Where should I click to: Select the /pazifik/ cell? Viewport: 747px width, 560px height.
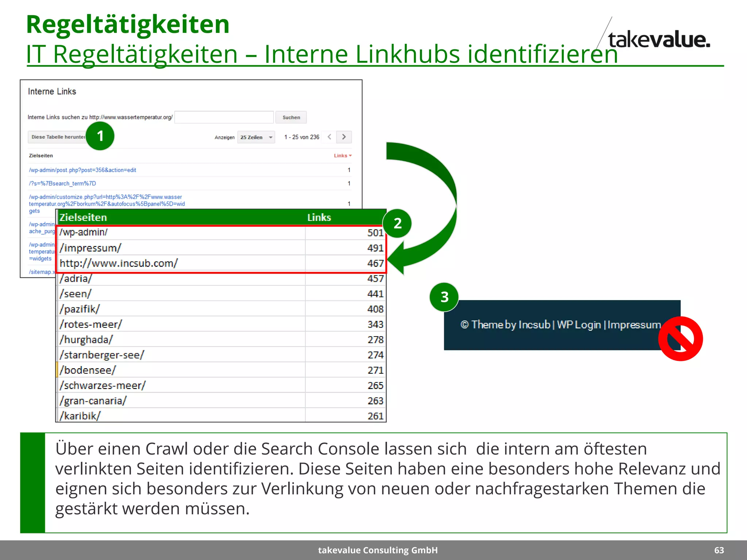(x=182, y=309)
